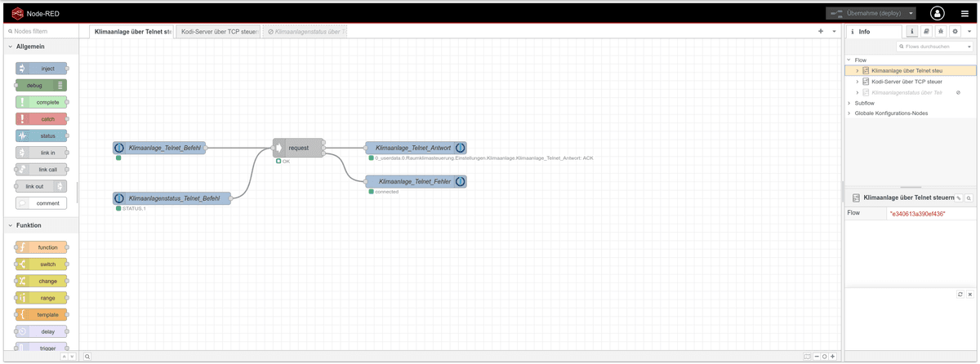This screenshot has height=364, width=980.
Task: Select Klimaanlagenstatus_Telnet_Befehl flow node
Action: point(172,198)
